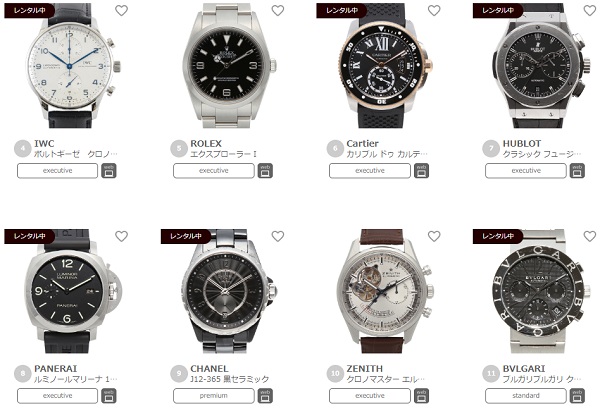This screenshot has height=411, width=600.
Task: Click web icon beside ROLEX executive tag
Action: [x=265, y=171]
